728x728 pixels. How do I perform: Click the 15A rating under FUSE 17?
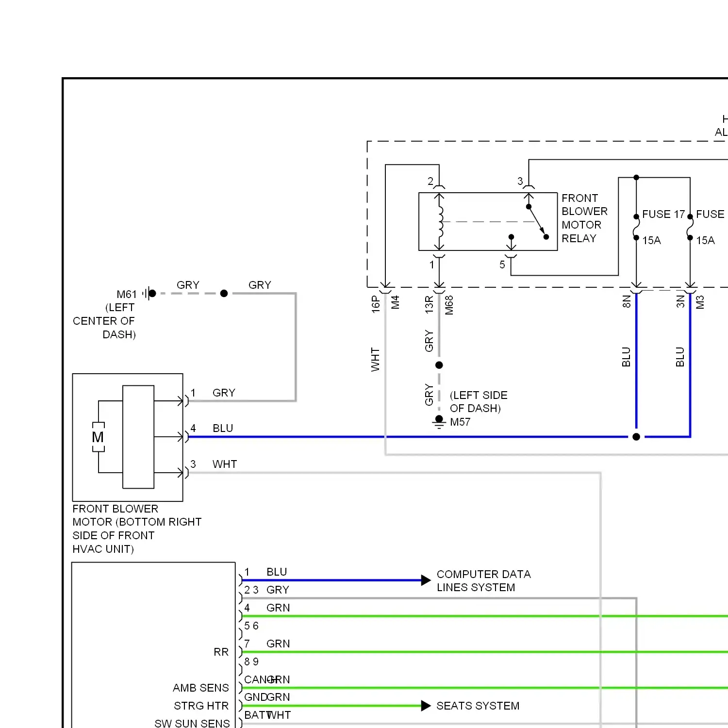(x=651, y=240)
